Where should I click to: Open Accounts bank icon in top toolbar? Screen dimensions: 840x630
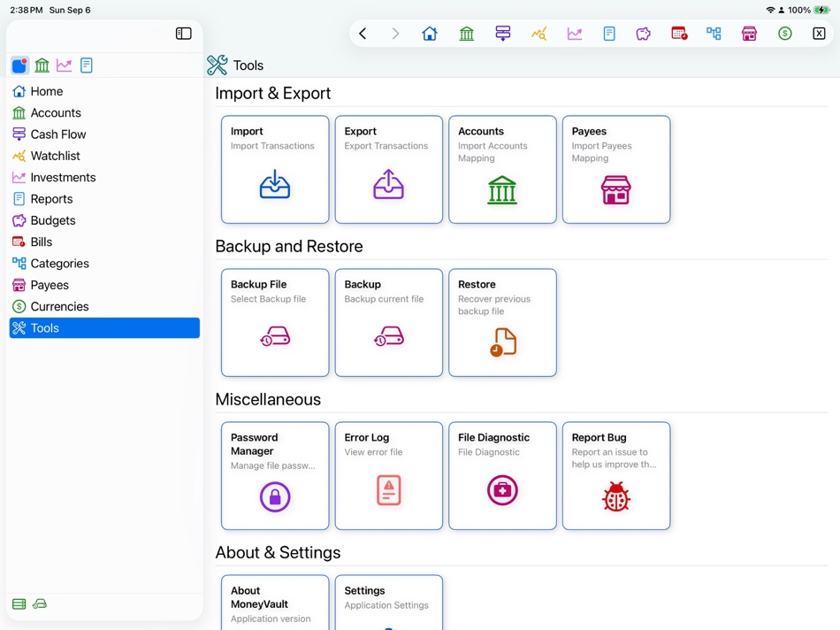[x=467, y=34]
